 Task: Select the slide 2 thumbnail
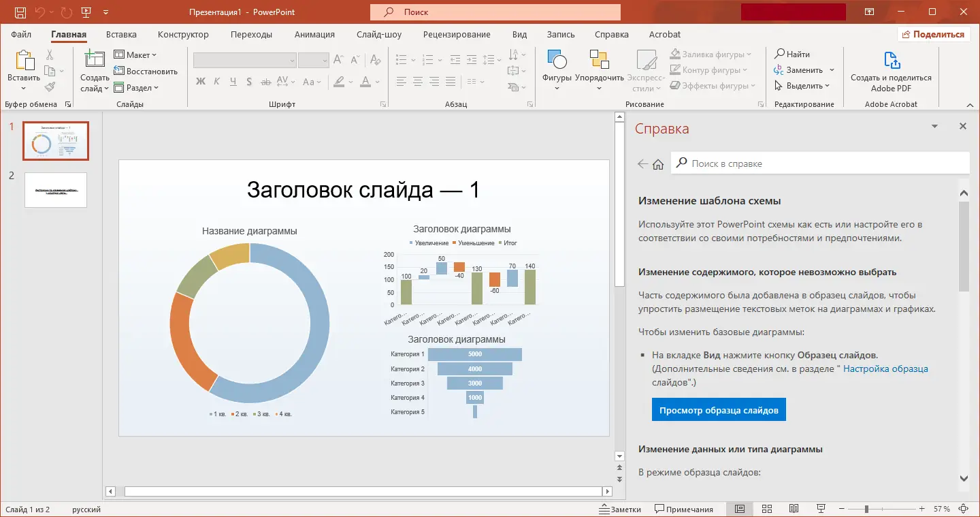[x=56, y=189]
